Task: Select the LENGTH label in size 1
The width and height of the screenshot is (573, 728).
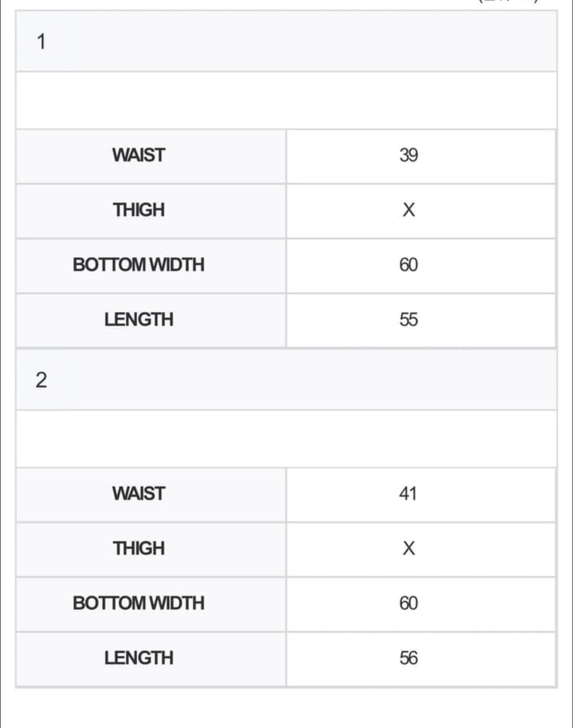Action: [139, 320]
